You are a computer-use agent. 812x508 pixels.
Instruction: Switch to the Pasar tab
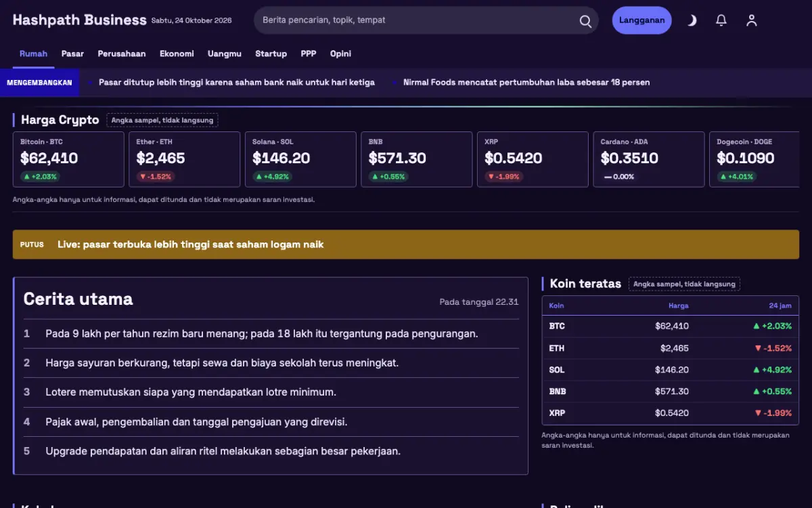point(72,54)
